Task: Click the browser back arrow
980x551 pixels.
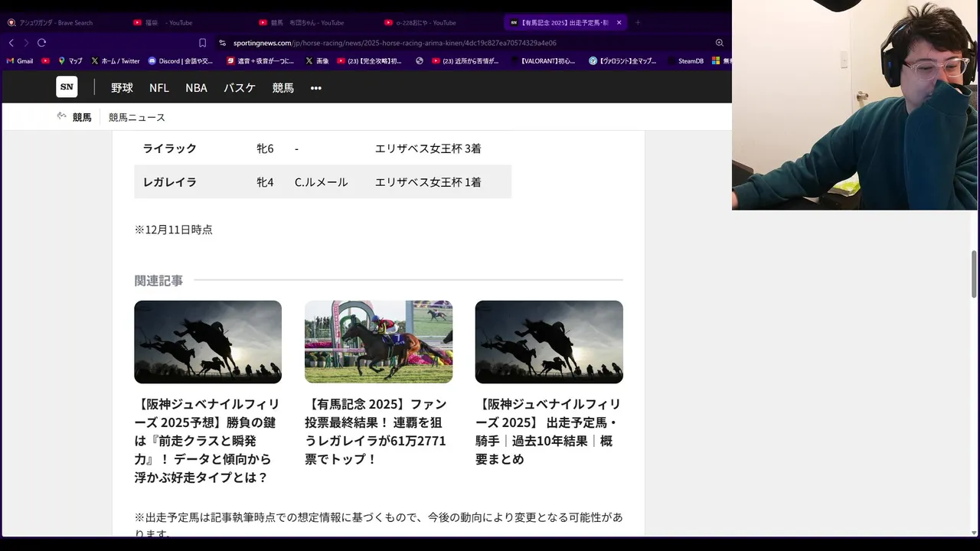Action: [x=11, y=43]
